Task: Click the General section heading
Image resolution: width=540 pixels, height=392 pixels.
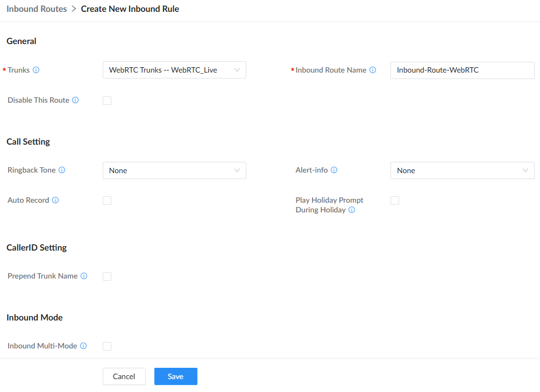Action: [22, 41]
